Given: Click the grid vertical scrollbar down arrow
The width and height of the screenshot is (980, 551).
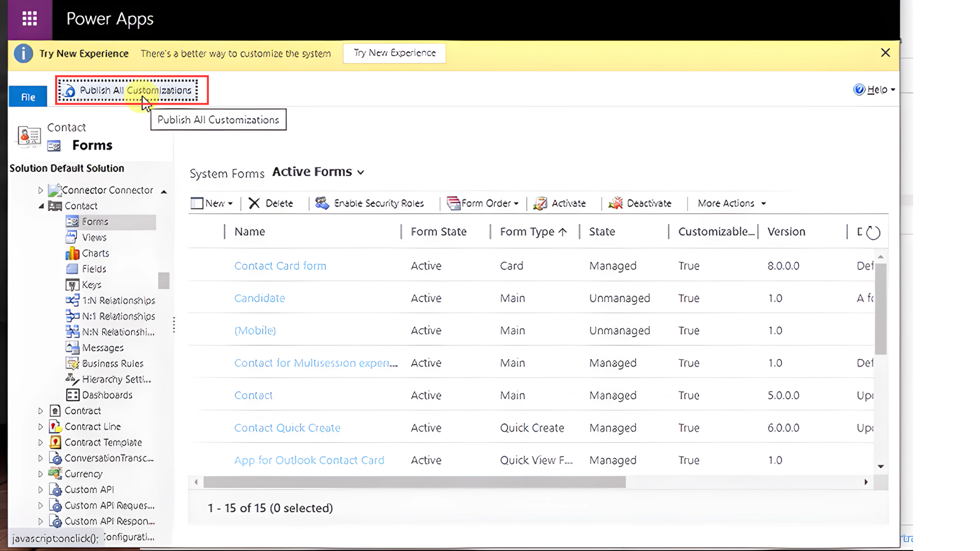Looking at the screenshot, I should tap(880, 466).
